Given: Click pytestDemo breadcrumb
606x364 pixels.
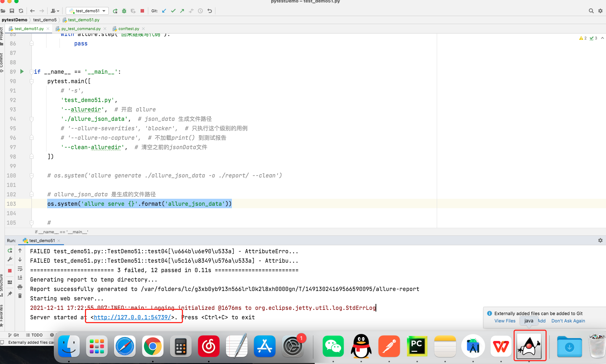Looking at the screenshot, I should point(14,20).
